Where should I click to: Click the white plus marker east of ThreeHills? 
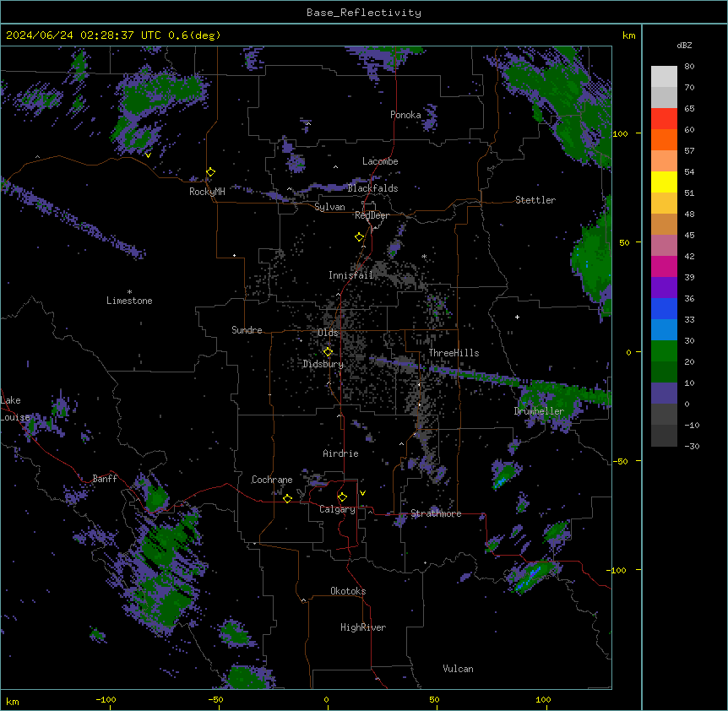(517, 317)
